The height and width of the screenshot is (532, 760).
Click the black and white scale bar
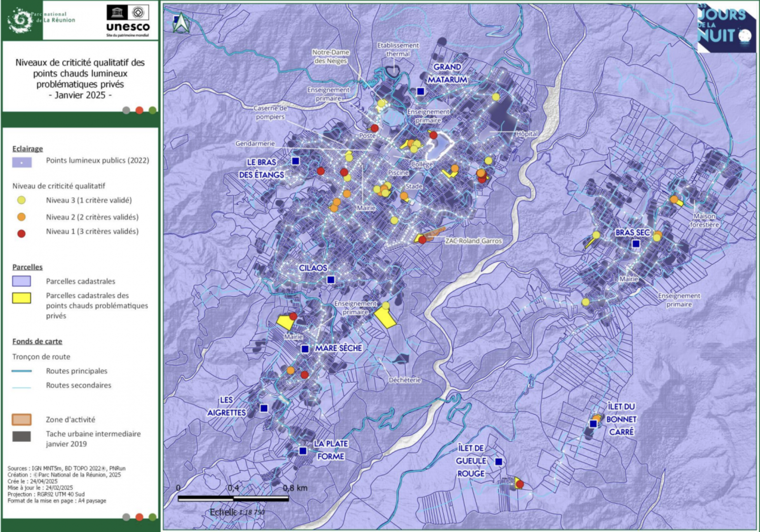(x=233, y=498)
